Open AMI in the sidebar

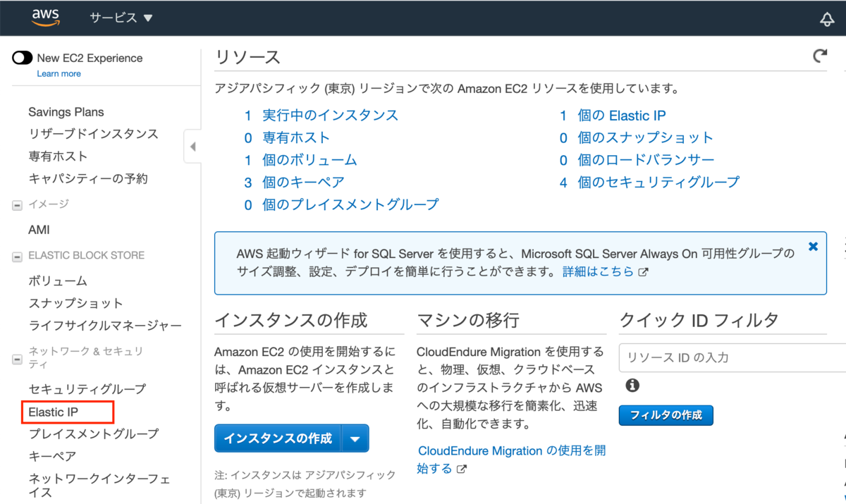coord(39,231)
